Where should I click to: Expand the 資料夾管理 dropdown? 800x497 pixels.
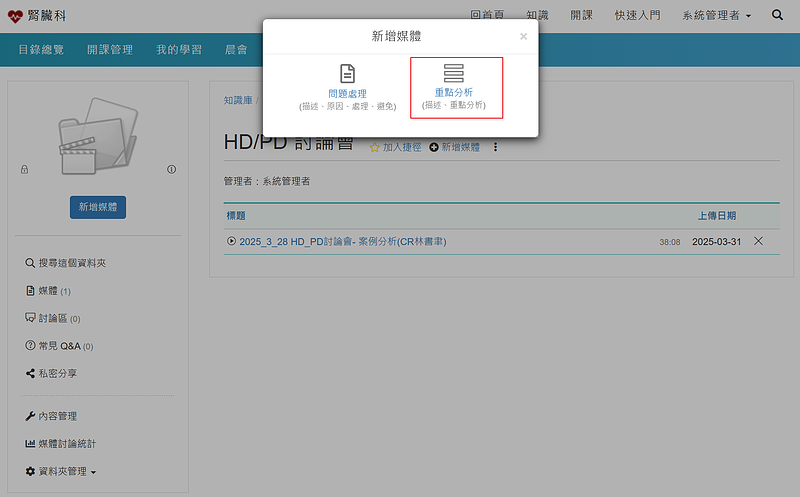pos(66,471)
